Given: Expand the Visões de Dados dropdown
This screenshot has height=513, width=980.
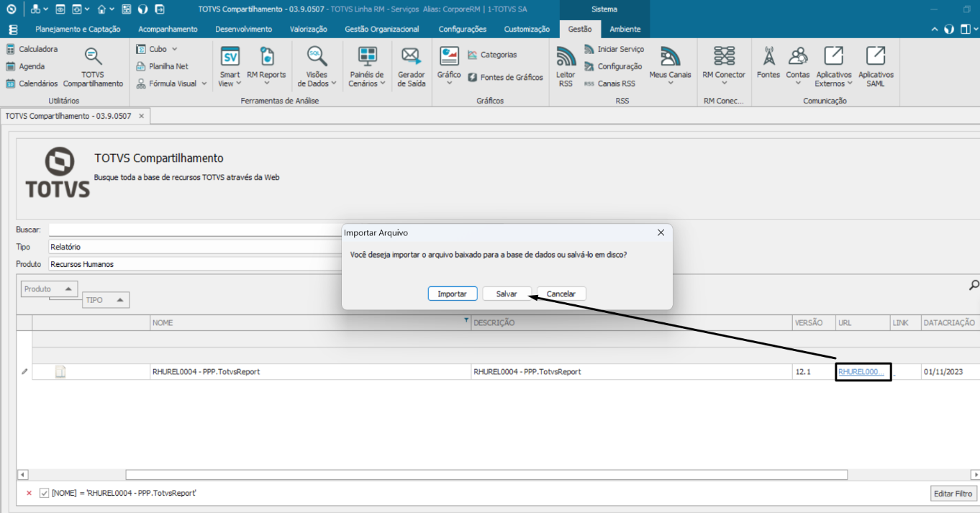Looking at the screenshot, I should 334,83.
